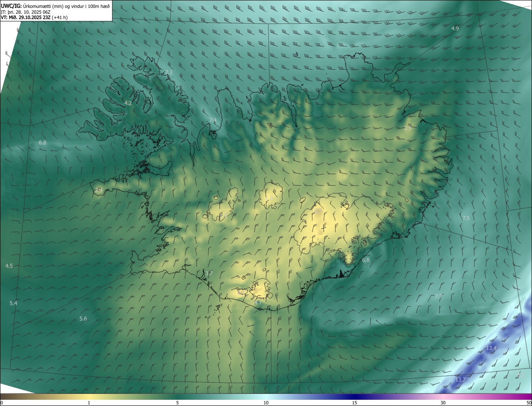
Task: Click the 10 tick label on the color scale
Action: pyautogui.click(x=266, y=403)
